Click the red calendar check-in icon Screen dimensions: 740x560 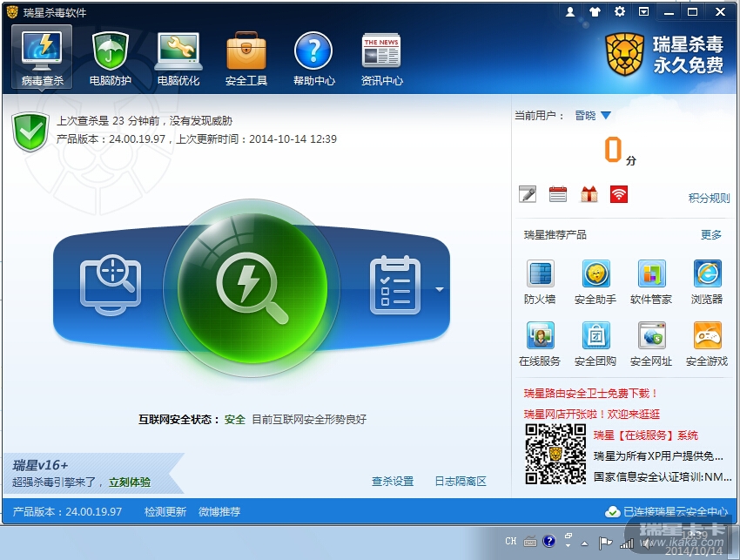tap(558, 194)
